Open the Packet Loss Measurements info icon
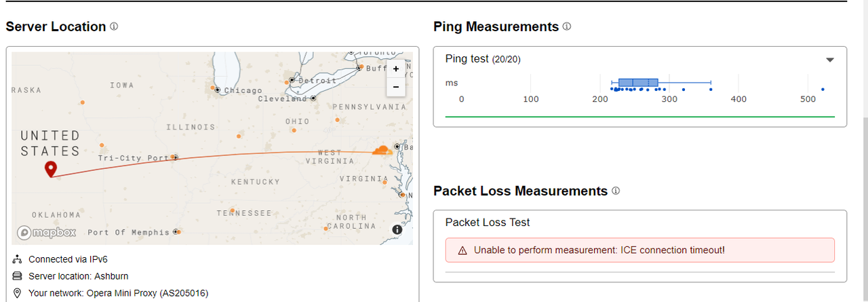The height and width of the screenshot is (302, 868). [x=616, y=191]
